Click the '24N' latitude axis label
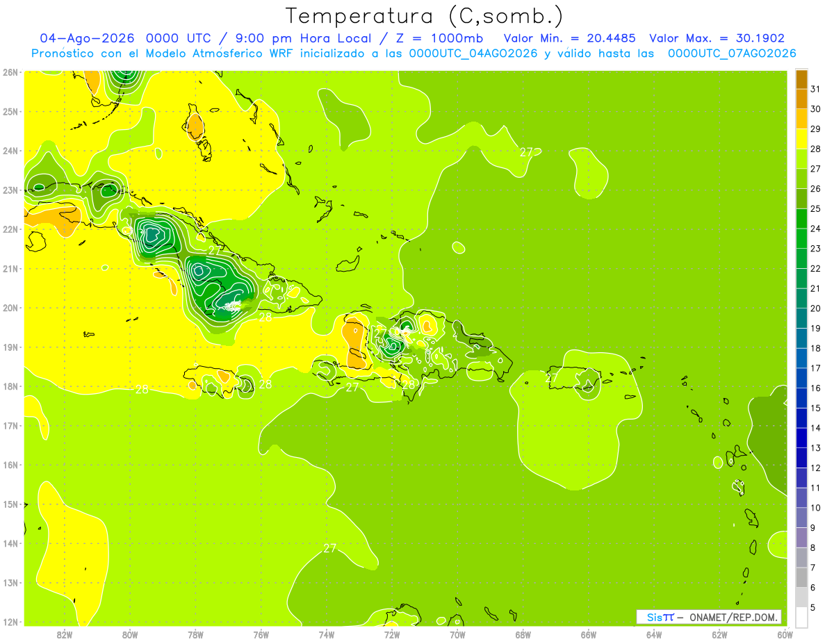This screenshot has height=644, width=834. (10, 151)
